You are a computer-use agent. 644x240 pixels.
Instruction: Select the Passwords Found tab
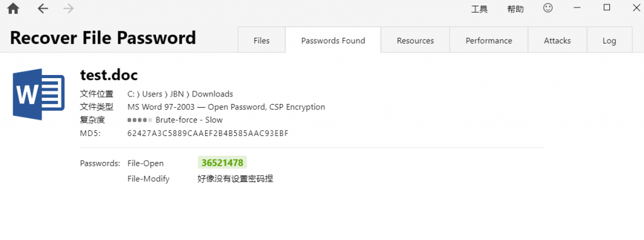click(x=333, y=40)
